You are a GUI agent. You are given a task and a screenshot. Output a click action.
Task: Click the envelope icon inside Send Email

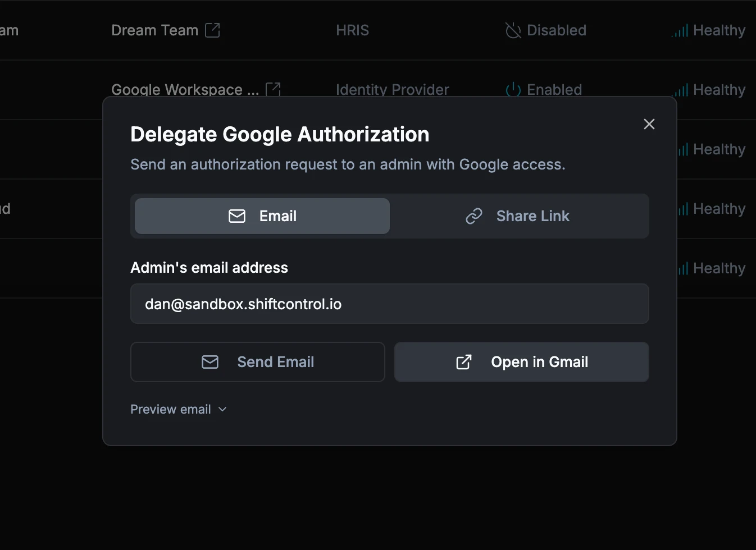(210, 362)
